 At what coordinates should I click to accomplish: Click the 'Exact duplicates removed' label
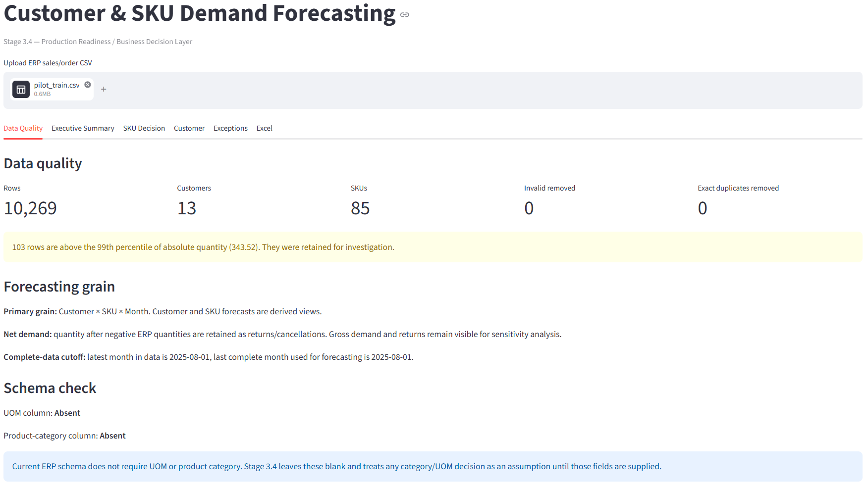[x=738, y=188]
